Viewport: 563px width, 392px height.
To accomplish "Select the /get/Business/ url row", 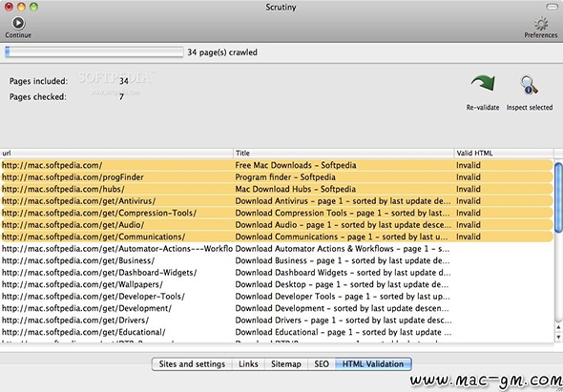I will (x=277, y=260).
